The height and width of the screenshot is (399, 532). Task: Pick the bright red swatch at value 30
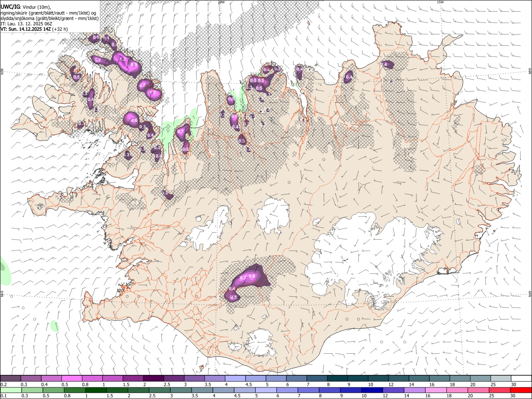pos(520,390)
